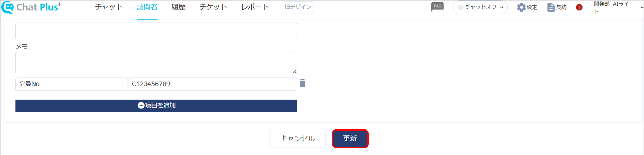This screenshot has width=644, height=155.
Task: Click the red alert notification icon
Action: (x=579, y=7)
